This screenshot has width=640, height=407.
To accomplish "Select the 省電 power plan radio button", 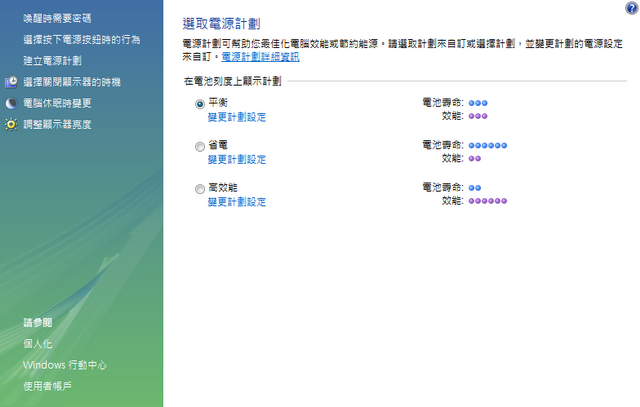I will [x=200, y=147].
